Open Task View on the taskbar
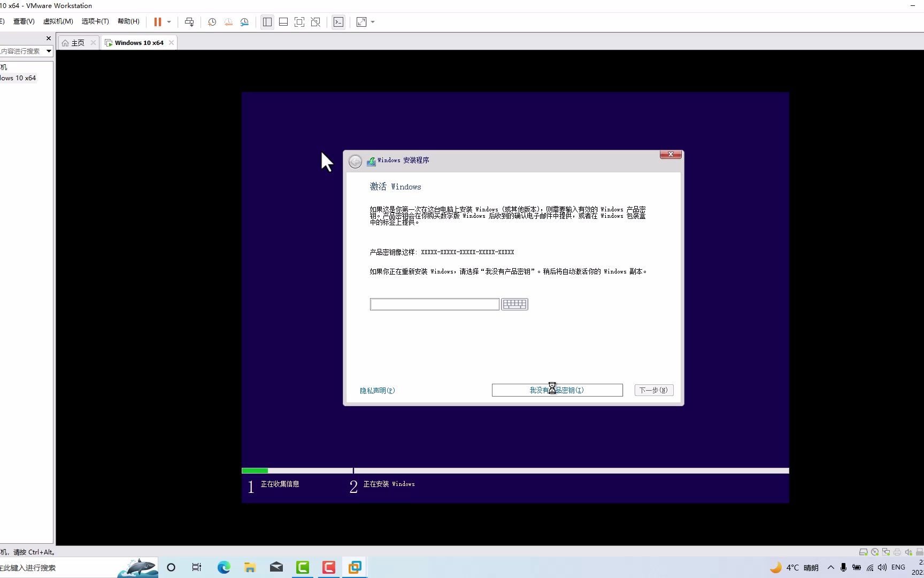924x578 pixels. coord(197,567)
